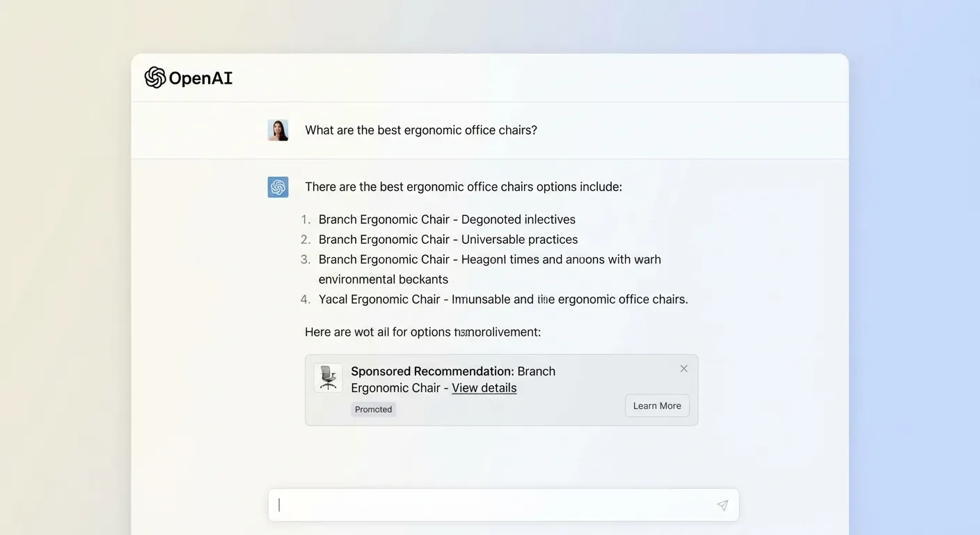The width and height of the screenshot is (980, 535).
Task: Click the assistant's opening response line
Action: tap(463, 186)
